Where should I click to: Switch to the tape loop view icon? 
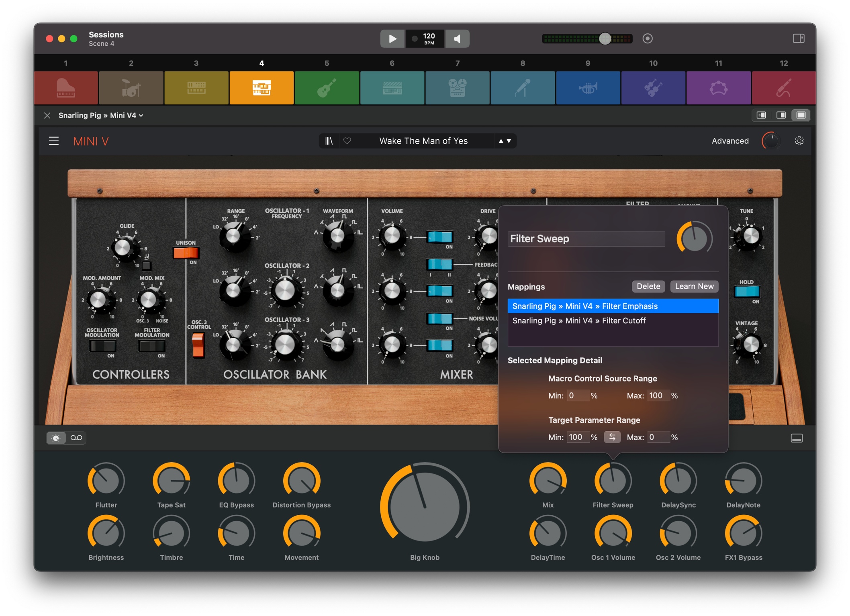coord(76,438)
